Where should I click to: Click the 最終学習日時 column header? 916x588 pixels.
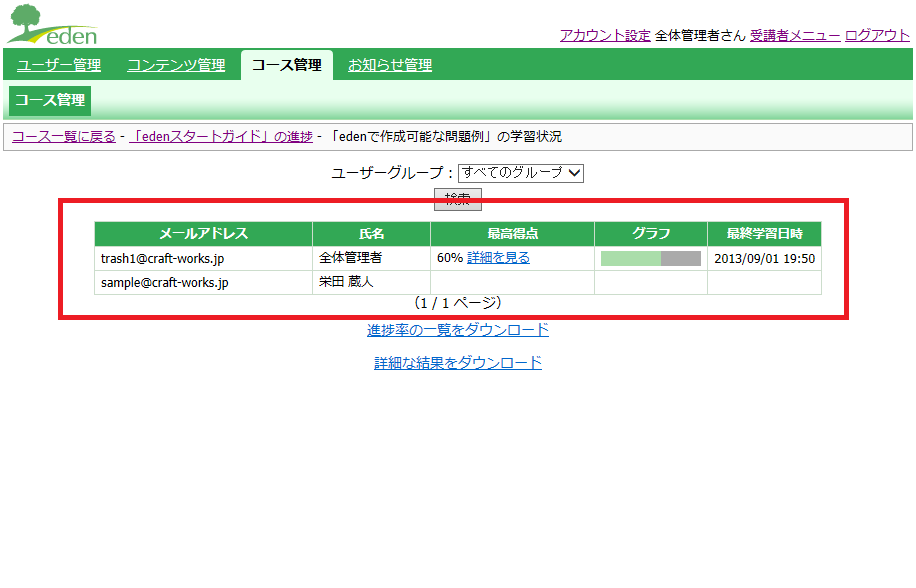point(764,234)
